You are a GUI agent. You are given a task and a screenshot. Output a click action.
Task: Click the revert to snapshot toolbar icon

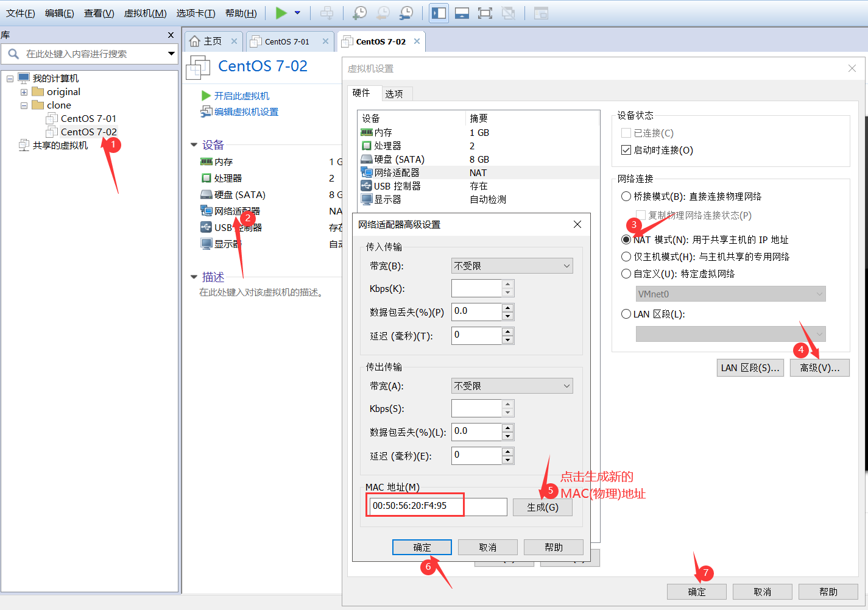[x=383, y=13]
